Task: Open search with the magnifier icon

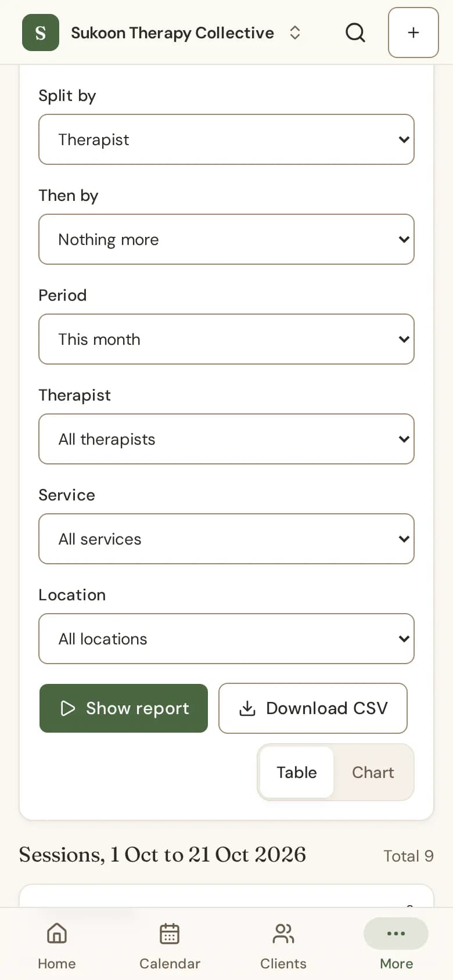Action: click(355, 33)
